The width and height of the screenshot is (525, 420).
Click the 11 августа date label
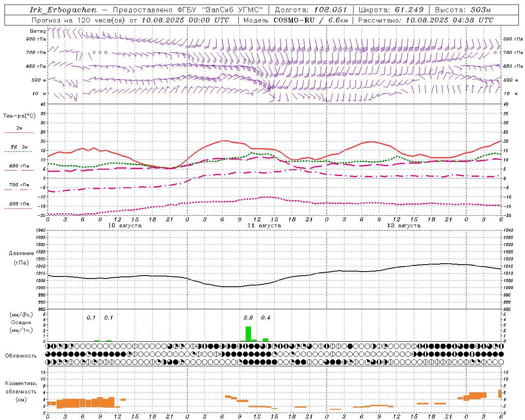(264, 226)
